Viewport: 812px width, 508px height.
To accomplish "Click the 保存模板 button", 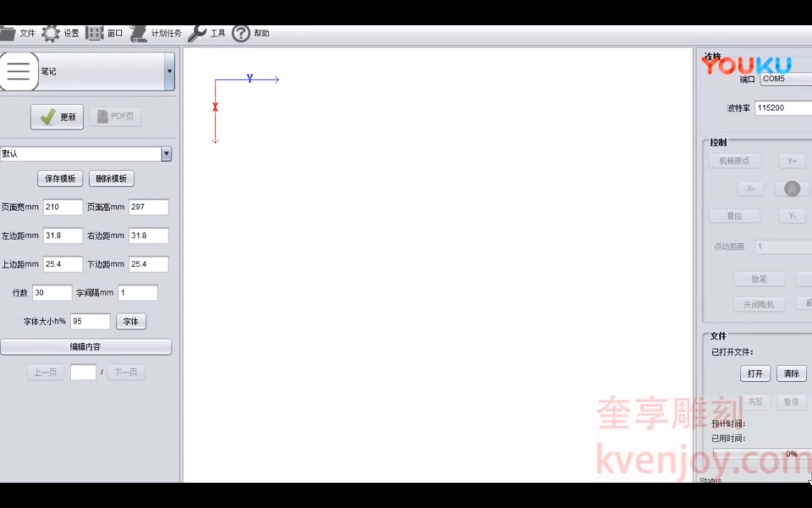I will click(x=60, y=178).
